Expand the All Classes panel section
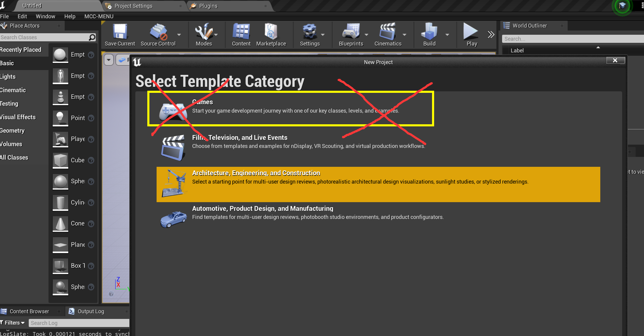The height and width of the screenshot is (336, 644). coord(14,157)
